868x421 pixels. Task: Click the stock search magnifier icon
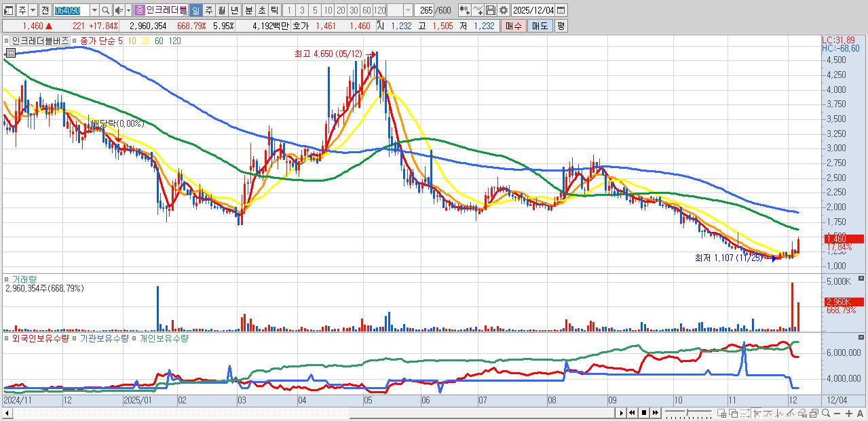point(105,10)
